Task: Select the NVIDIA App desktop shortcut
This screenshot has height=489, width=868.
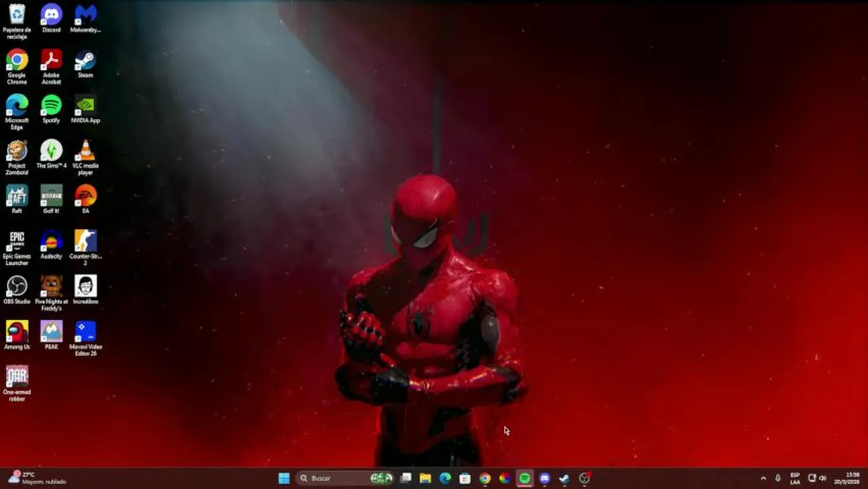Action: coord(85,109)
